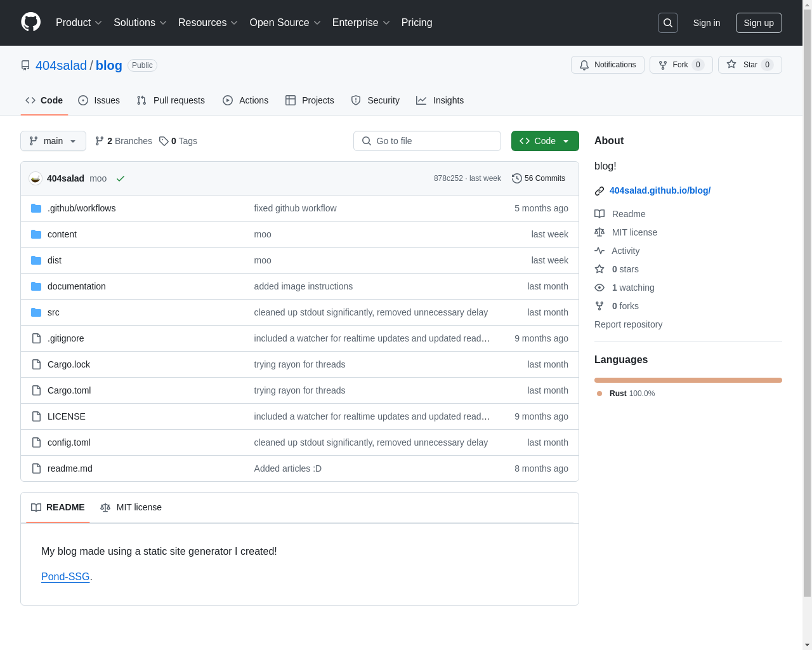
Task: Open the config.toml file
Action: click(69, 442)
